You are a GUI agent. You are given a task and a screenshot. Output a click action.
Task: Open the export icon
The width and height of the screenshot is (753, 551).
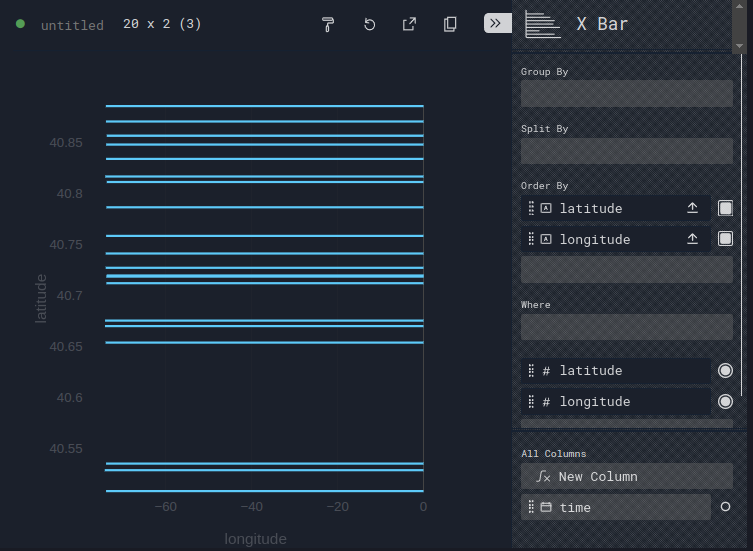(x=409, y=24)
